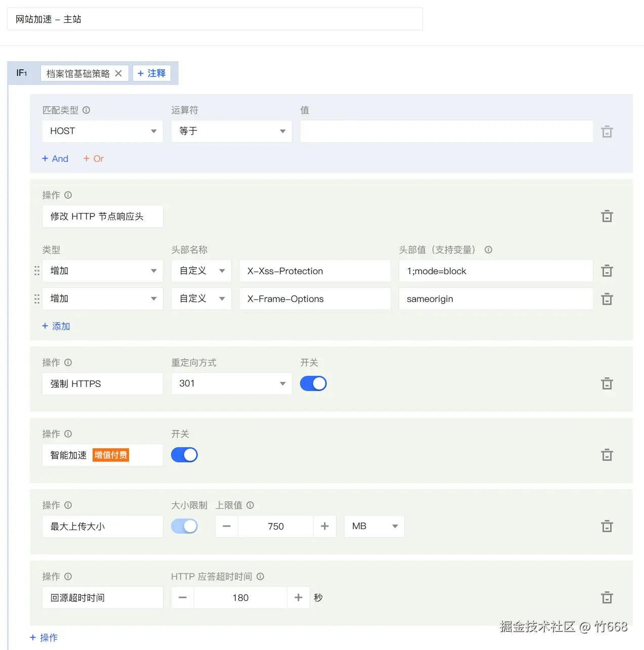This screenshot has width=644, height=650.
Task: Add an And condition
Action: tap(55, 158)
